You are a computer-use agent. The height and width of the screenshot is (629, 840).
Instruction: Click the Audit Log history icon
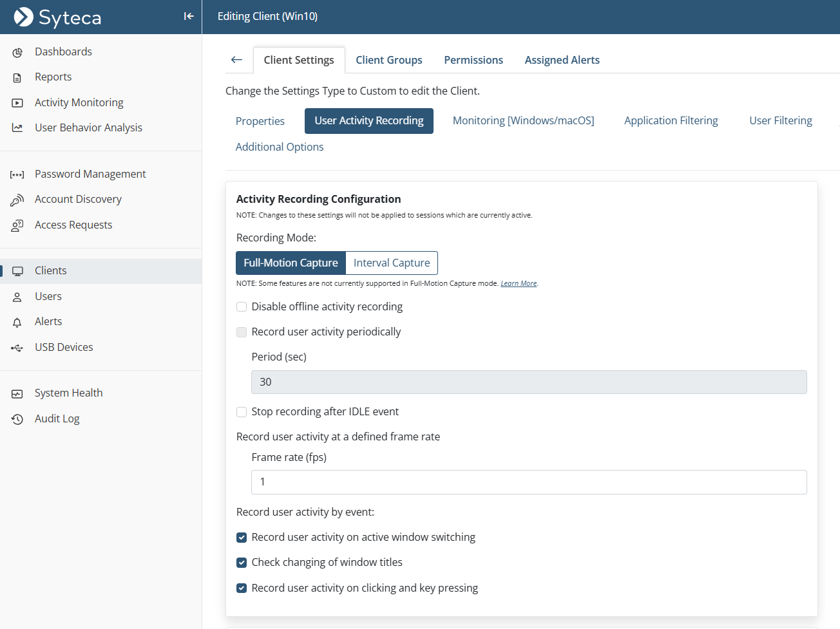pyautogui.click(x=17, y=419)
